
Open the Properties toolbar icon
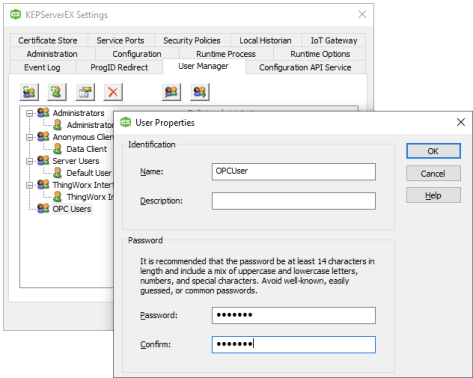(x=85, y=92)
